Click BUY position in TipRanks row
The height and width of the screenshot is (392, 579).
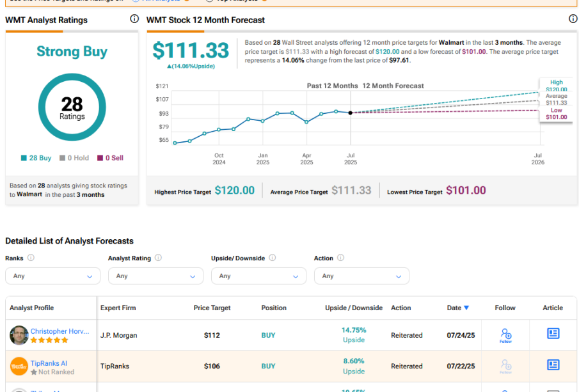click(269, 366)
